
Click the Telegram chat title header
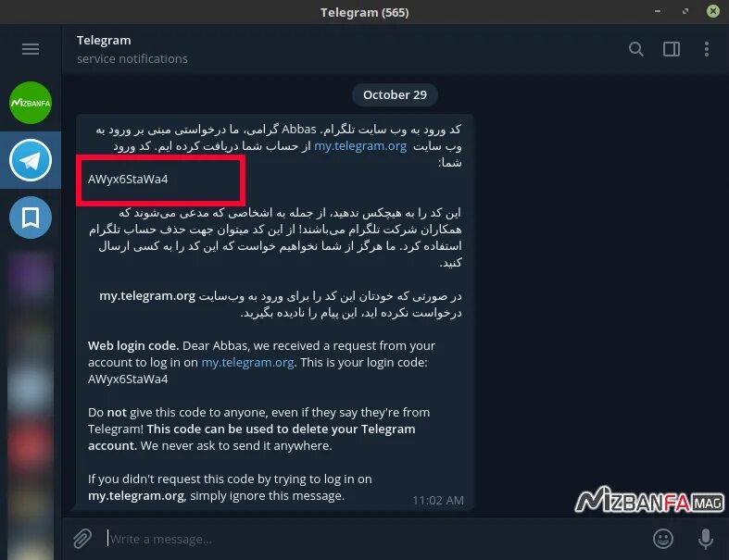point(104,41)
